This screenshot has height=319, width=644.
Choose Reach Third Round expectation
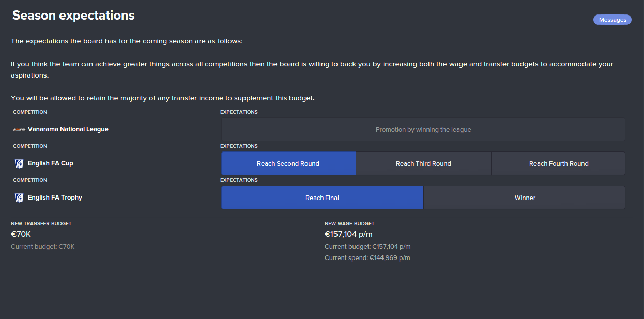click(x=423, y=164)
